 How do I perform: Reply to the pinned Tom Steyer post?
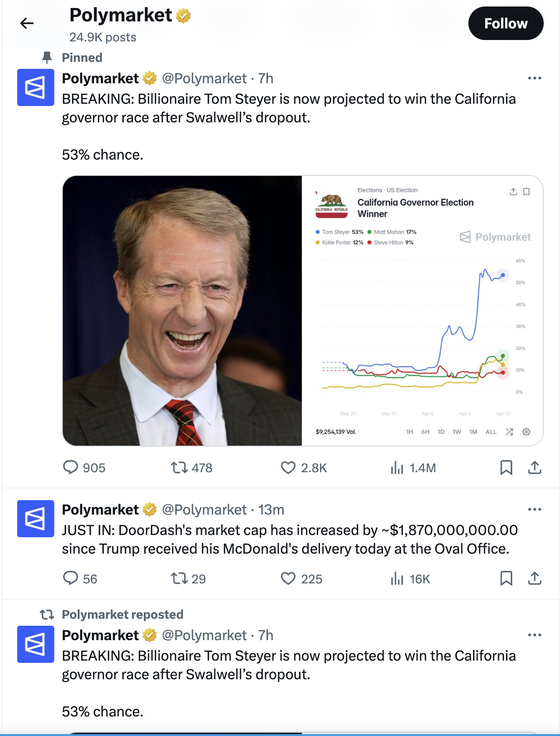coord(71,467)
